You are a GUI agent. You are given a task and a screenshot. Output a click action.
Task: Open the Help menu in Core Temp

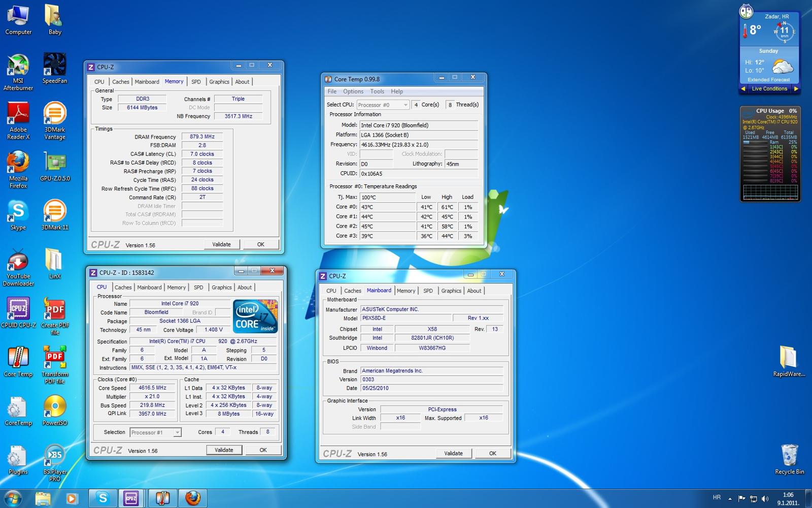pyautogui.click(x=397, y=91)
